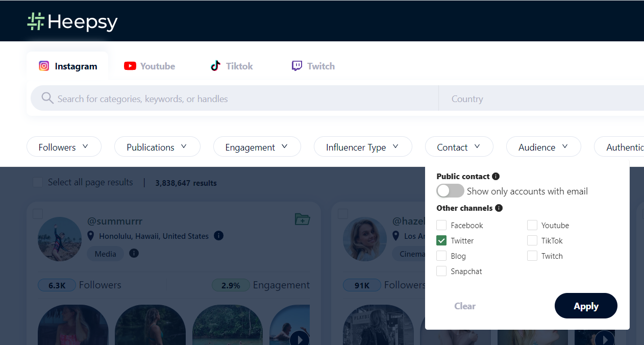Tick Select all page results
Image resolution: width=644 pixels, height=345 pixels.
[38, 182]
